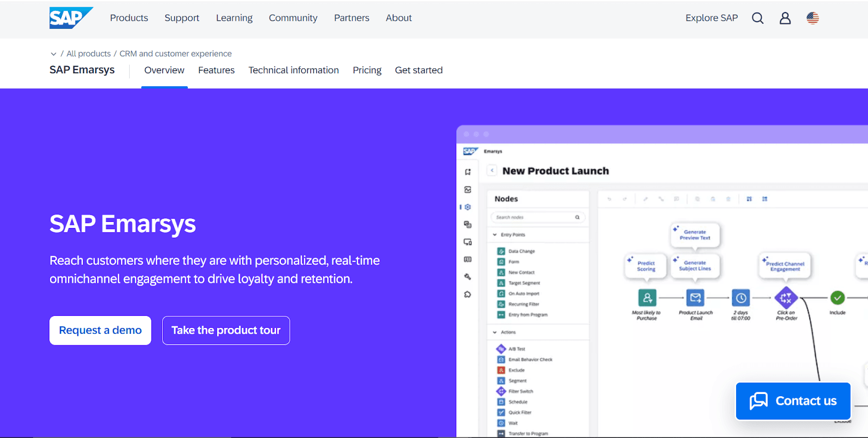Select the 2 days wait clock node
The image size is (868, 438).
741,297
